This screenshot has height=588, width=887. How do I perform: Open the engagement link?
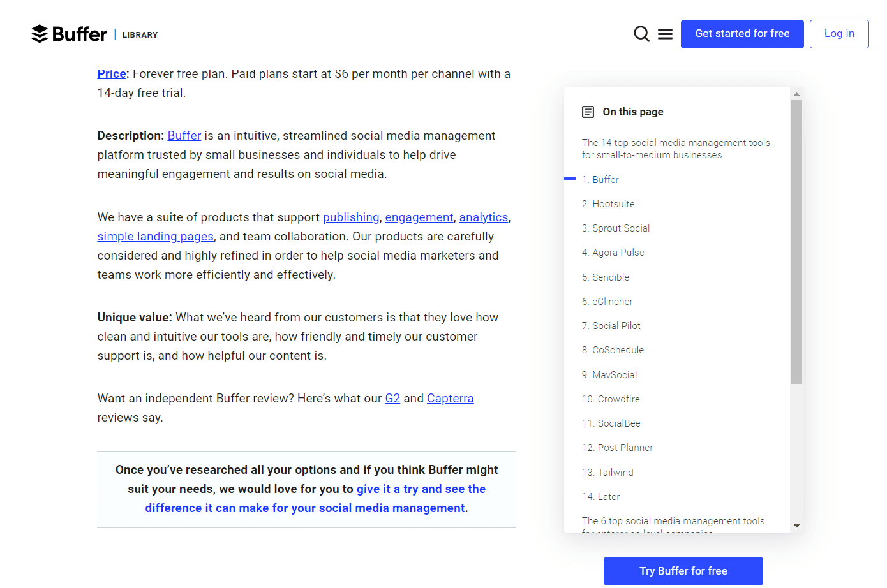[419, 217]
